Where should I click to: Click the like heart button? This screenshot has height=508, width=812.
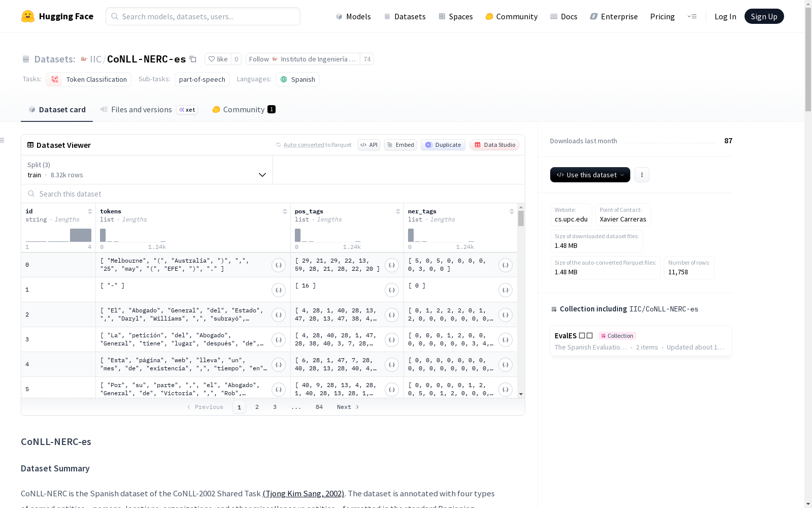coord(218,59)
